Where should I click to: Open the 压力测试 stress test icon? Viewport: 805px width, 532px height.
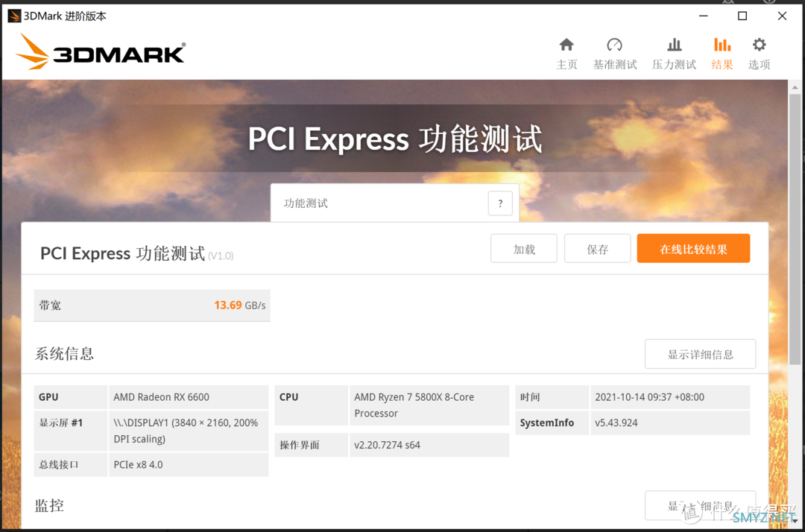pos(674,45)
